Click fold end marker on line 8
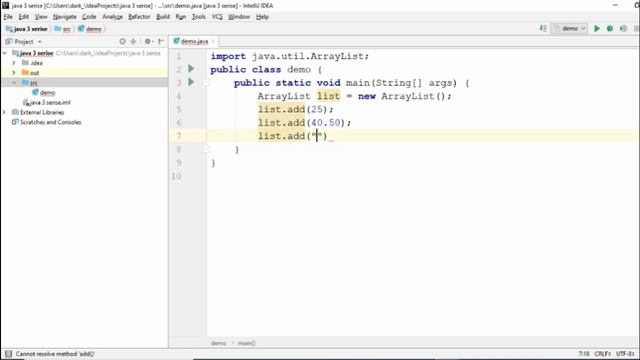This screenshot has width=640, height=360. pos(206,149)
